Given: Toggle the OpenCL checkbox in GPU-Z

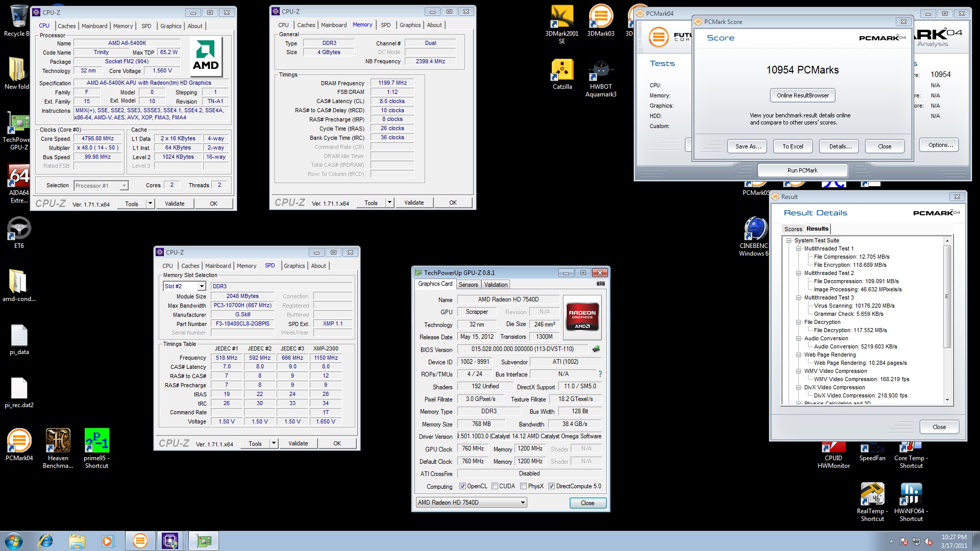Looking at the screenshot, I should [x=462, y=486].
